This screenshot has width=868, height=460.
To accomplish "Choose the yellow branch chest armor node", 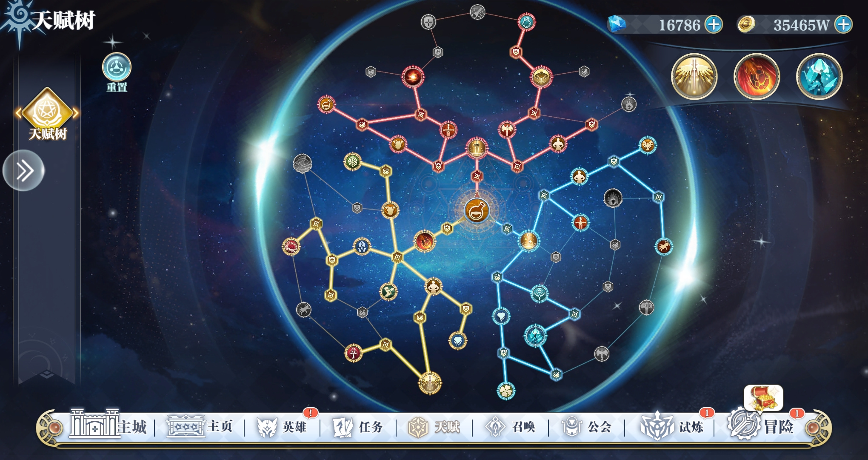I will [x=390, y=210].
